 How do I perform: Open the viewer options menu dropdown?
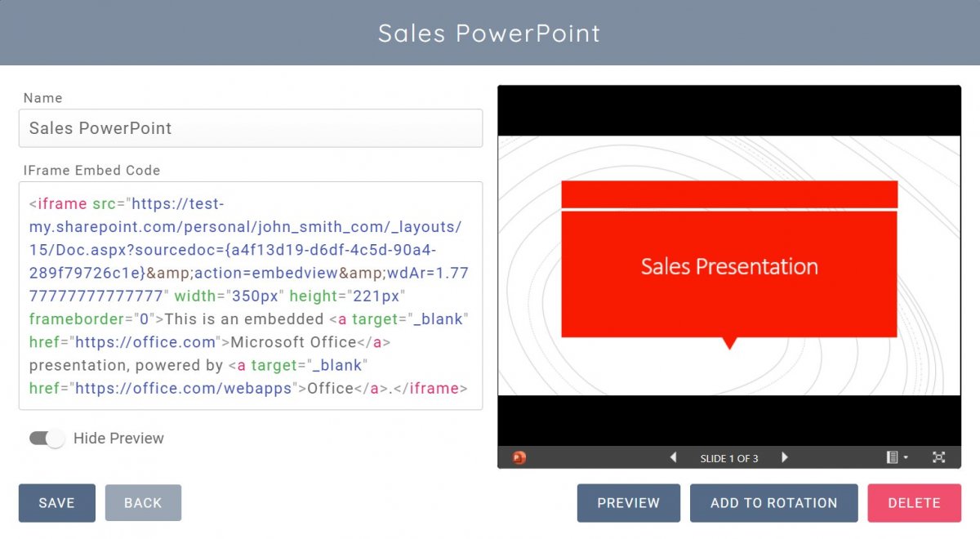(x=897, y=457)
